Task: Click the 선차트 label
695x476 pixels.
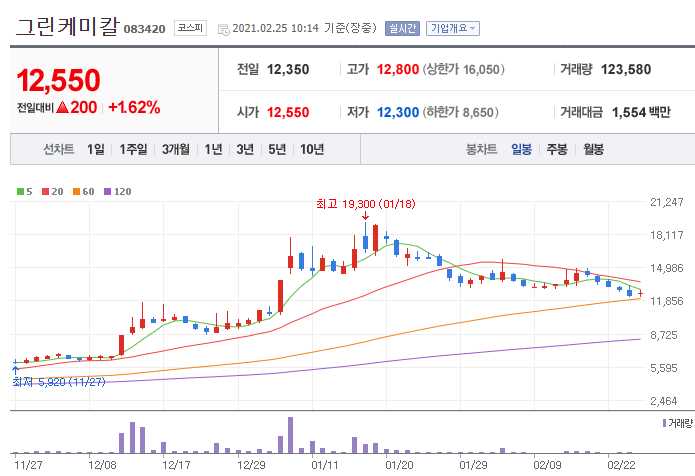Action: tap(59, 149)
